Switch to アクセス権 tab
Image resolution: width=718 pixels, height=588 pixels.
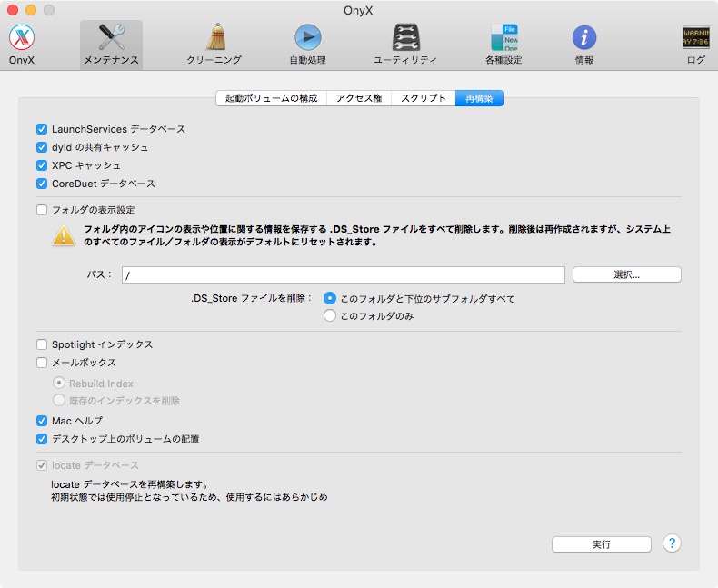[x=359, y=98]
